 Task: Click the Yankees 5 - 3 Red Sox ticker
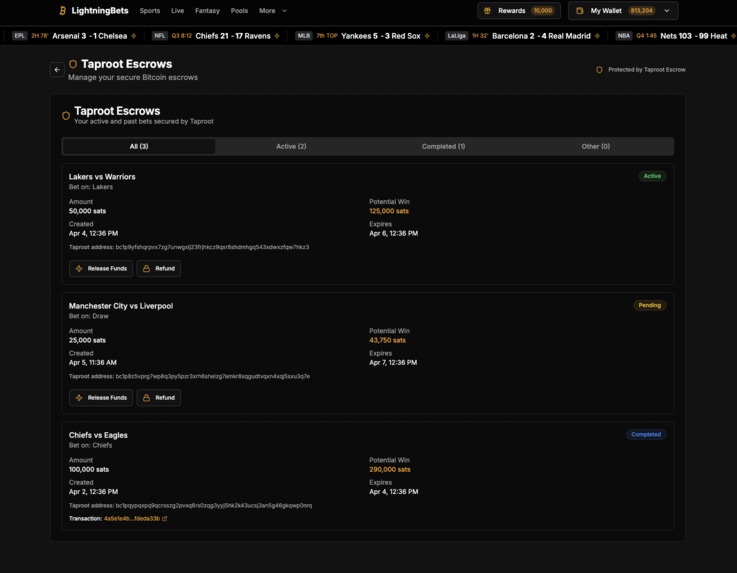click(381, 36)
